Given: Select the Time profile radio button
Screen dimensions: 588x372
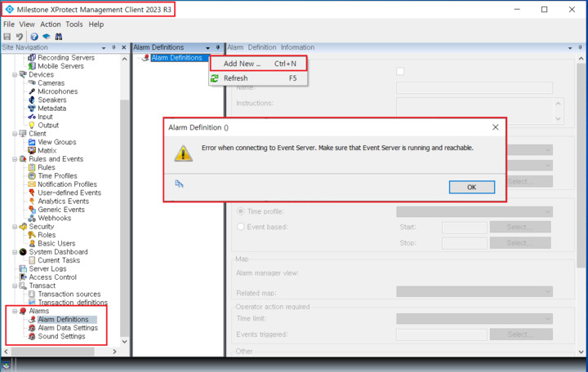Looking at the screenshot, I should click(240, 211).
